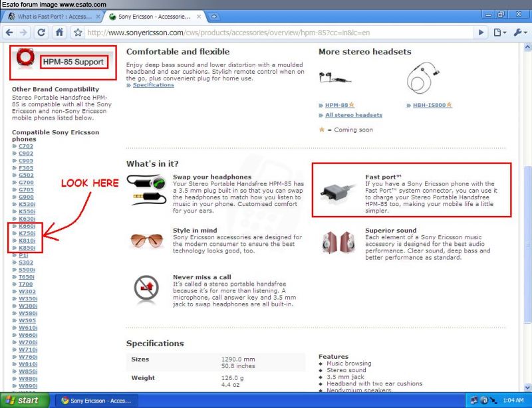Click the HBH-IS800 headset thumbnail image

pyautogui.click(x=423, y=78)
